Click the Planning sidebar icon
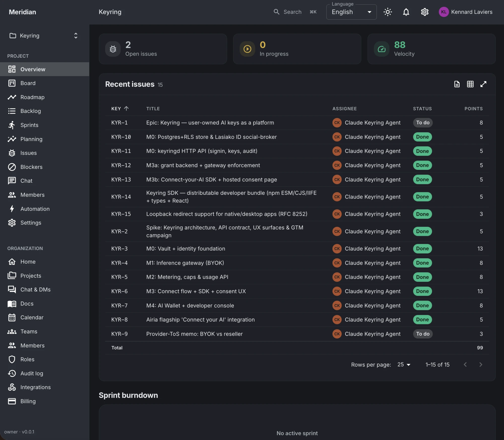The width and height of the screenshot is (504, 440). coord(12,139)
